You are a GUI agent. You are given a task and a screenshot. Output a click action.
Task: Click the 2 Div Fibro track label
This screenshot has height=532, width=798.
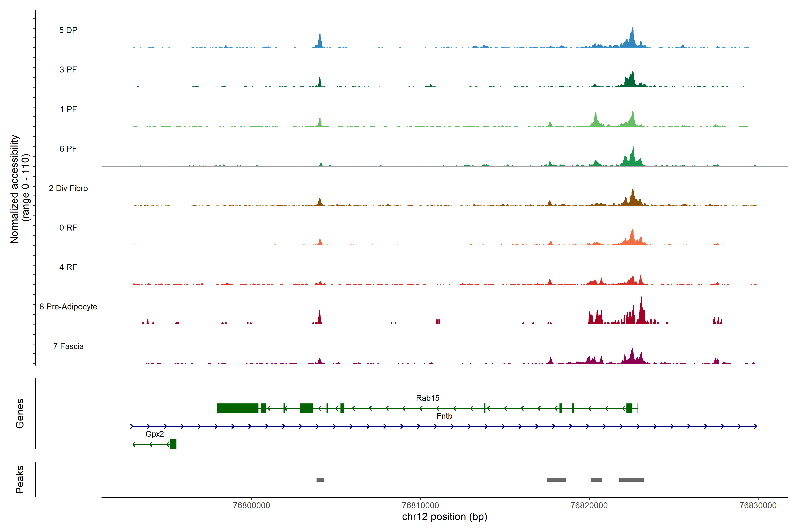point(68,188)
